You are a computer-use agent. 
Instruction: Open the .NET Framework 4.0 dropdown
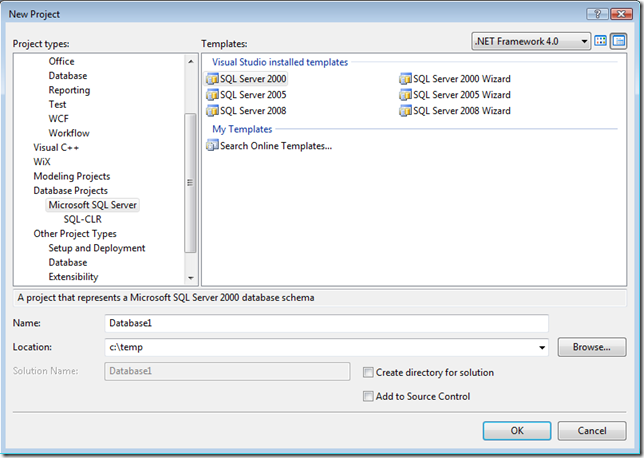pos(531,41)
